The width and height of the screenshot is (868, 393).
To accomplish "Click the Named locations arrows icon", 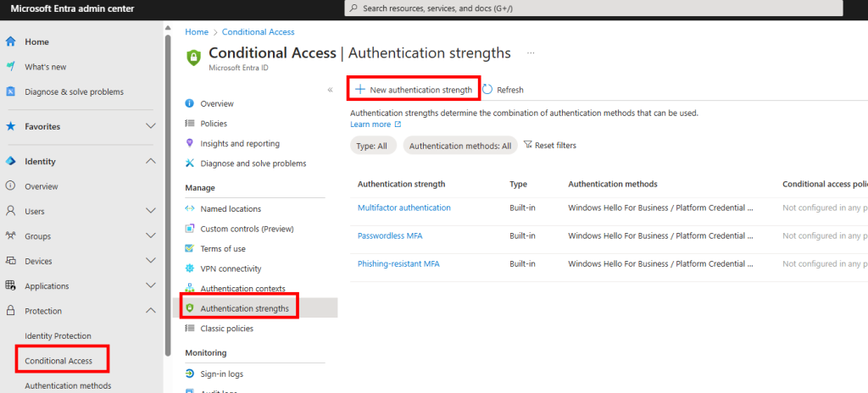I will [x=190, y=208].
